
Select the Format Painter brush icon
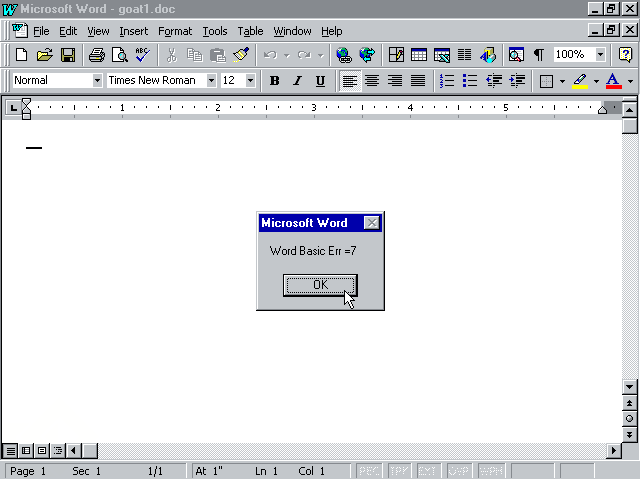pos(241,55)
